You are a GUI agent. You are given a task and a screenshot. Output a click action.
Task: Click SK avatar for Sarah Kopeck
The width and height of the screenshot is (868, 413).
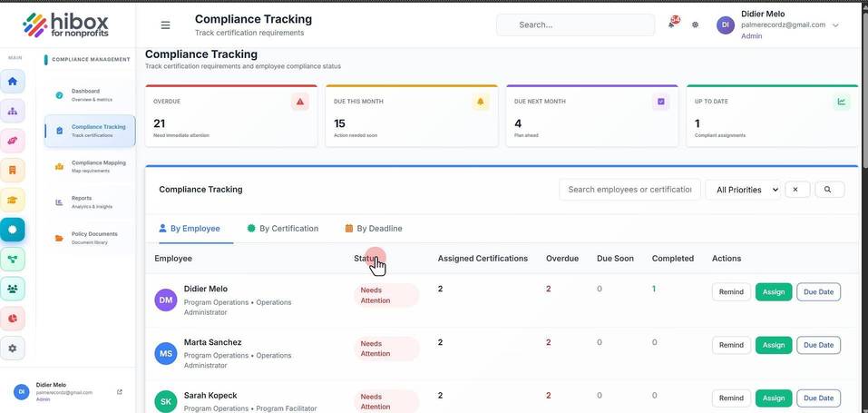(x=165, y=401)
